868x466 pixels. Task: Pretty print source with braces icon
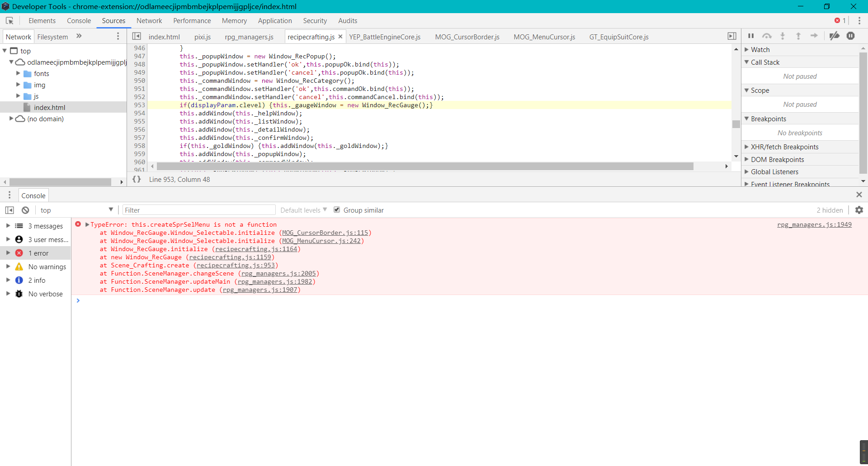137,179
